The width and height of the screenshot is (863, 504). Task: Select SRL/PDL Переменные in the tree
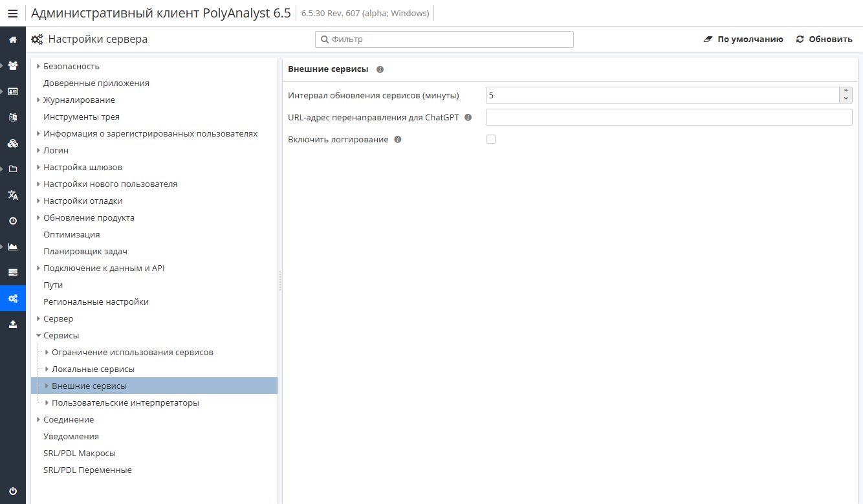click(x=87, y=470)
